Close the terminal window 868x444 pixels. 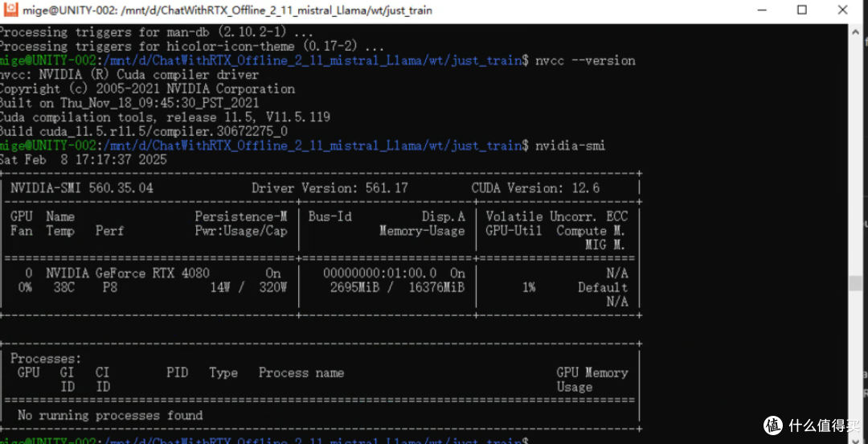click(842, 10)
